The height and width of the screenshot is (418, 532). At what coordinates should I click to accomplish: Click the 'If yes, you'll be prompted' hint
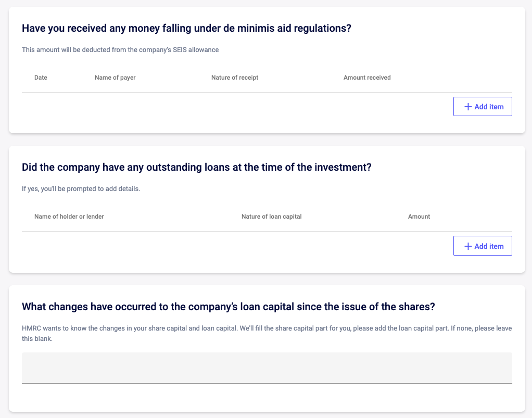[81, 188]
